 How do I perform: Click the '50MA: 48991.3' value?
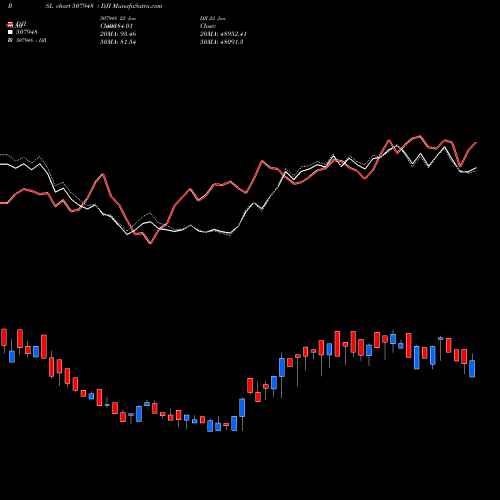222,42
